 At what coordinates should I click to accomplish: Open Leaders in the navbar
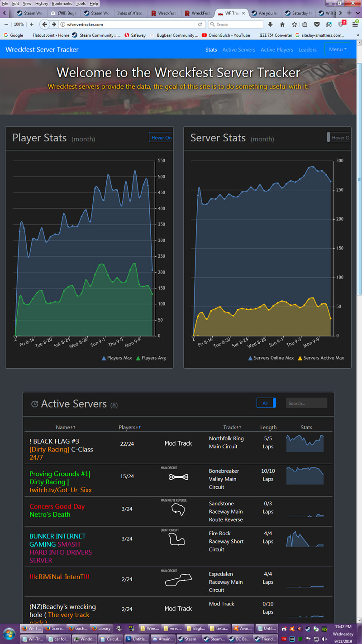(308, 49)
